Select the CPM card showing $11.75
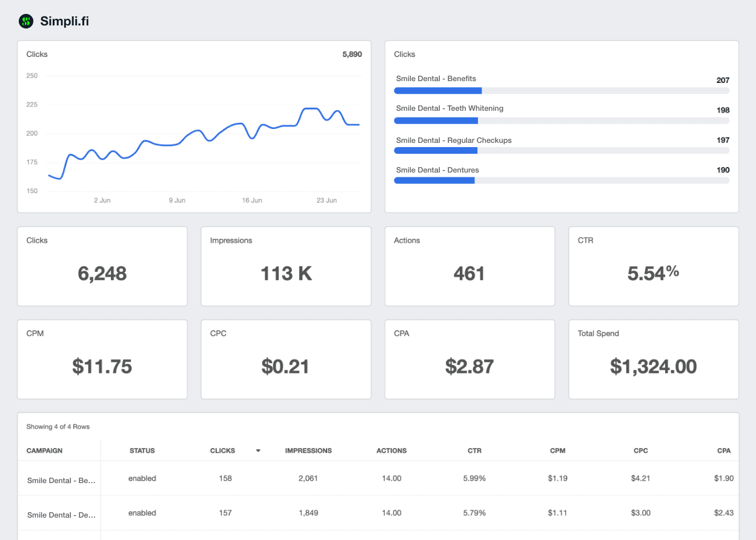The height and width of the screenshot is (540, 756). tap(102, 360)
